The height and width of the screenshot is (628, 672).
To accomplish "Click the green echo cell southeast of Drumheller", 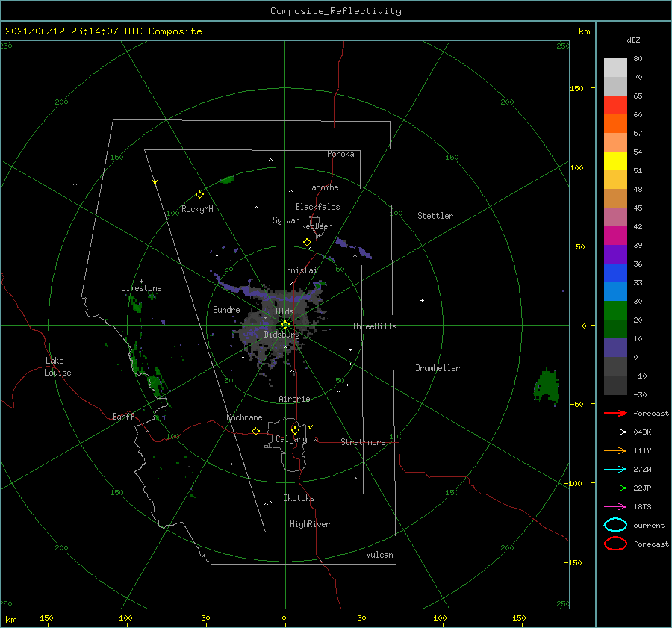I will point(547,386).
